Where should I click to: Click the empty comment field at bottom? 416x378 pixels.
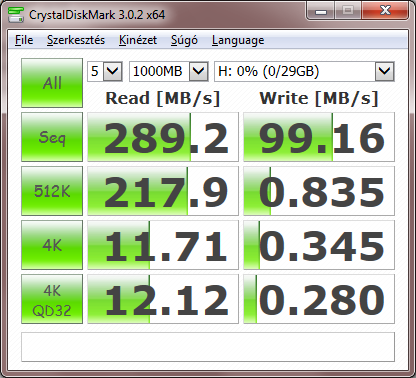(208, 347)
